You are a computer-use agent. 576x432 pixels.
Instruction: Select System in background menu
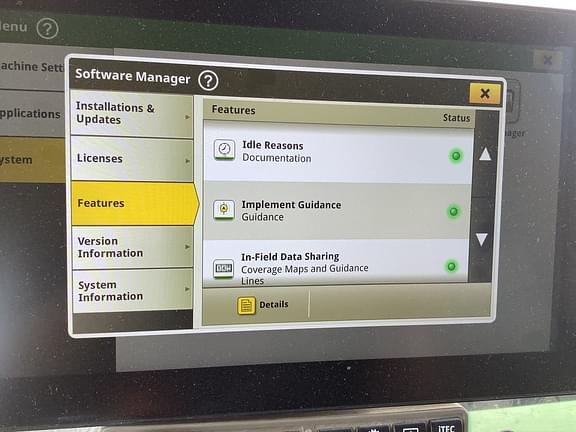tap(32, 160)
